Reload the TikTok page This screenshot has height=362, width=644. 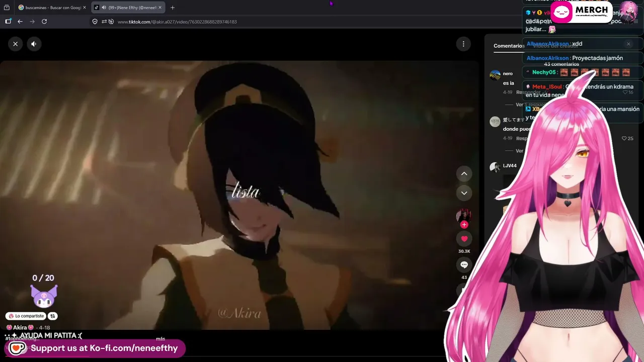tap(44, 22)
